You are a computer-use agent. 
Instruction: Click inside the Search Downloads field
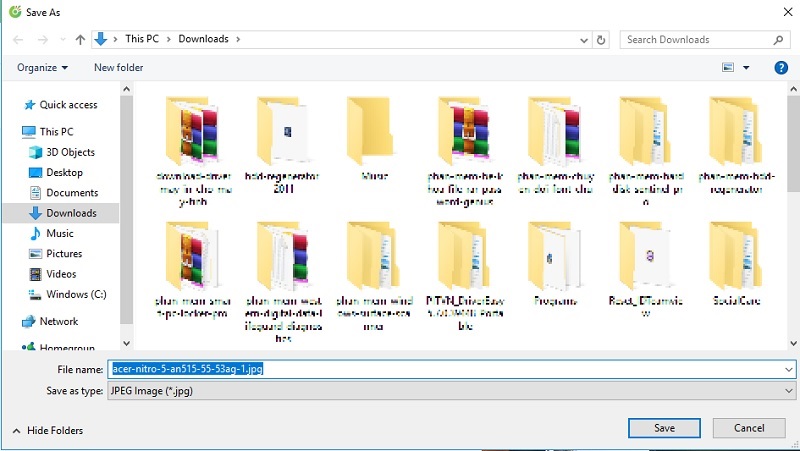(x=695, y=40)
